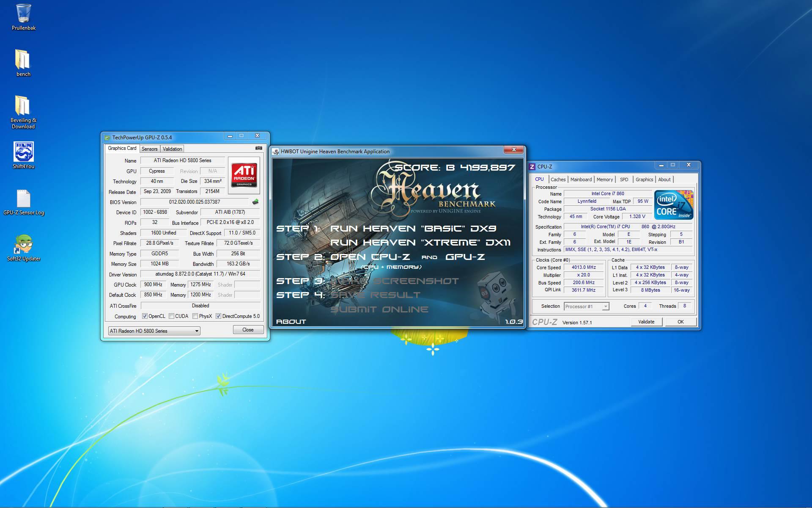Open the SPD tab in CPU-Z
The image size is (812, 508).
pos(624,179)
